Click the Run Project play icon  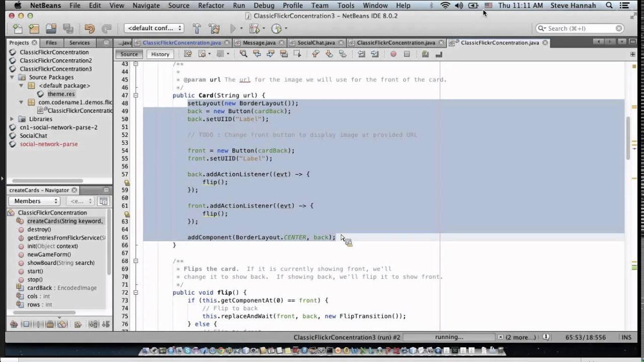tap(233, 29)
